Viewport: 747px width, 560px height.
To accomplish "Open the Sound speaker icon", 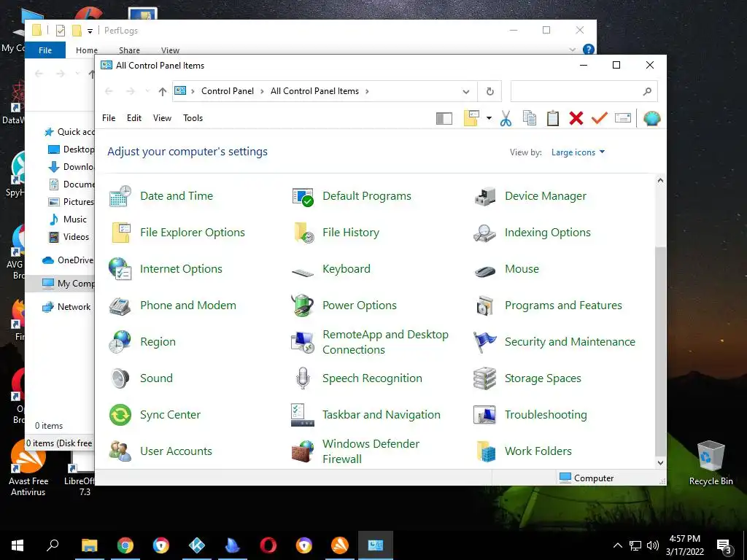I will [120, 378].
